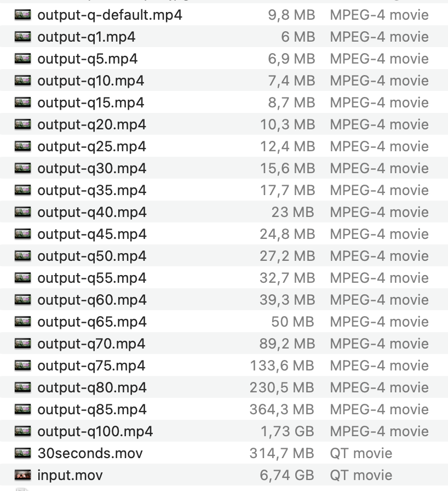
Task: Click the output-q10.mp4 filename
Action: coord(90,81)
